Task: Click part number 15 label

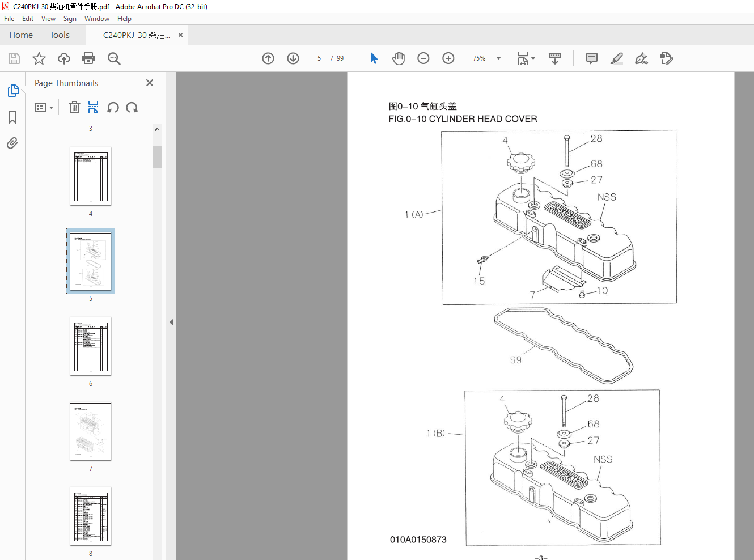Action: tap(479, 281)
